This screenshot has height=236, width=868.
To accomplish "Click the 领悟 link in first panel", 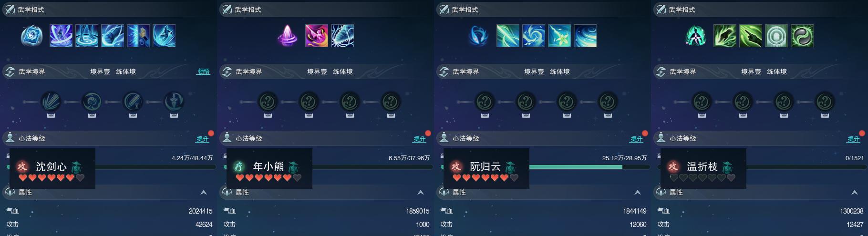I will (x=204, y=72).
